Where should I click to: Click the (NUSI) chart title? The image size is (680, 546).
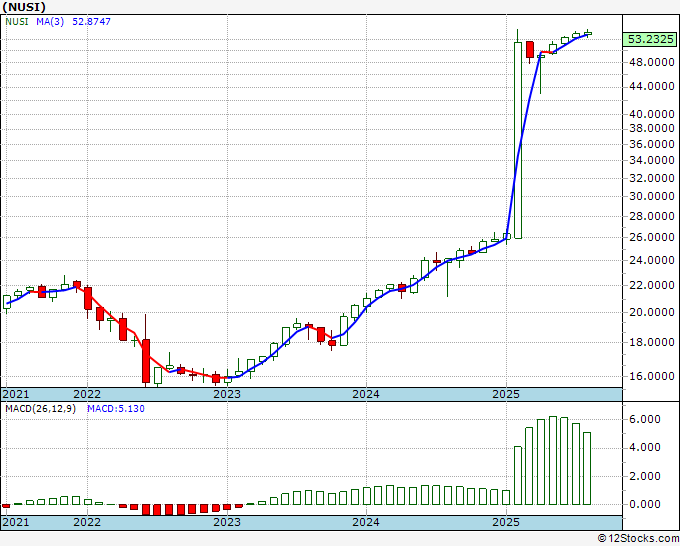(24, 7)
